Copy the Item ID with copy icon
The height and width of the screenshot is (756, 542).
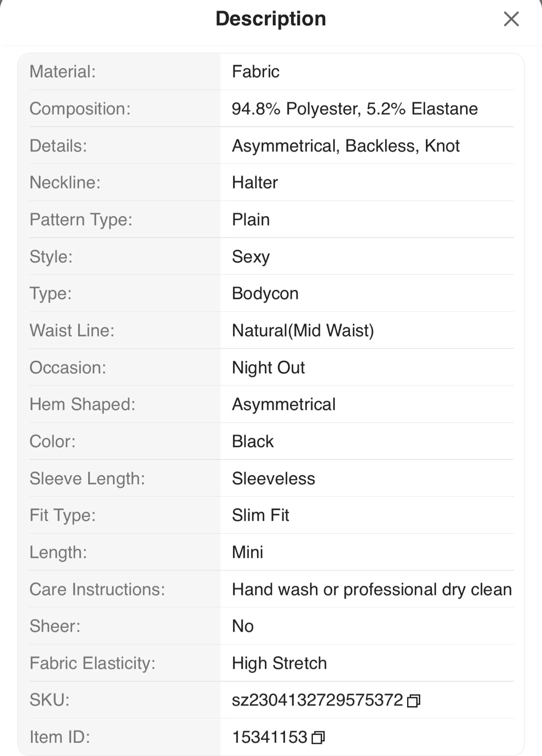pyautogui.click(x=318, y=738)
